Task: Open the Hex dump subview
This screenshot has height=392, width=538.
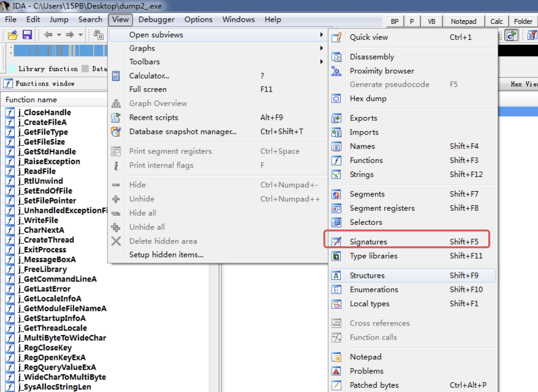Action: tap(367, 99)
